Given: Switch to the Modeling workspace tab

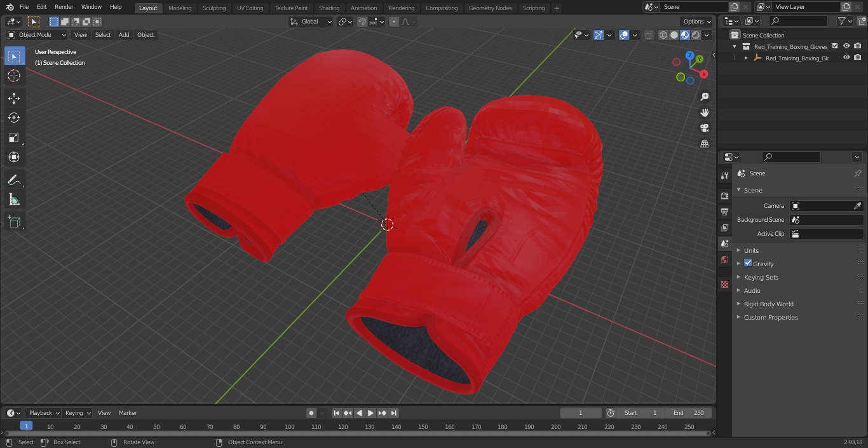Looking at the screenshot, I should [x=180, y=8].
